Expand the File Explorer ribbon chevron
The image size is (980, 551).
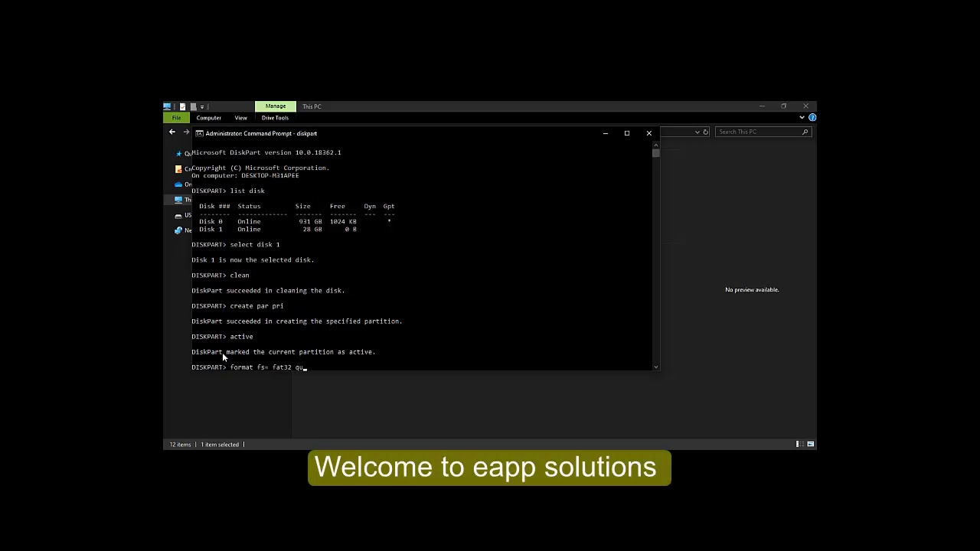[x=802, y=118]
